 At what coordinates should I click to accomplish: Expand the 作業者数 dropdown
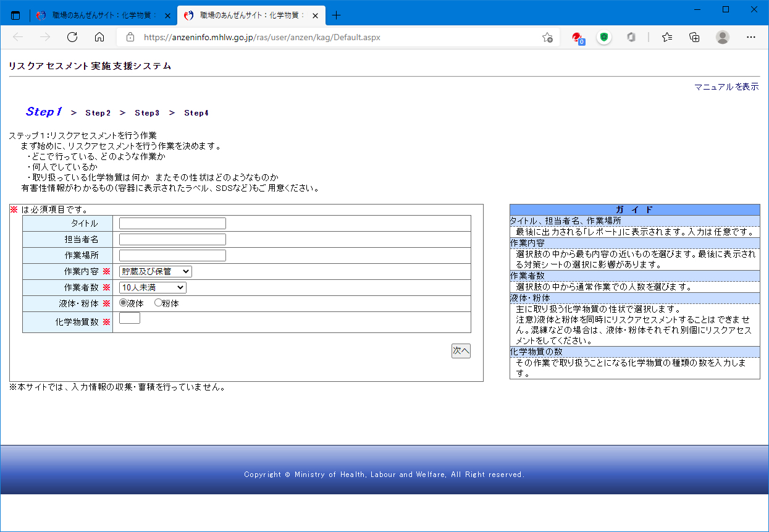point(153,287)
